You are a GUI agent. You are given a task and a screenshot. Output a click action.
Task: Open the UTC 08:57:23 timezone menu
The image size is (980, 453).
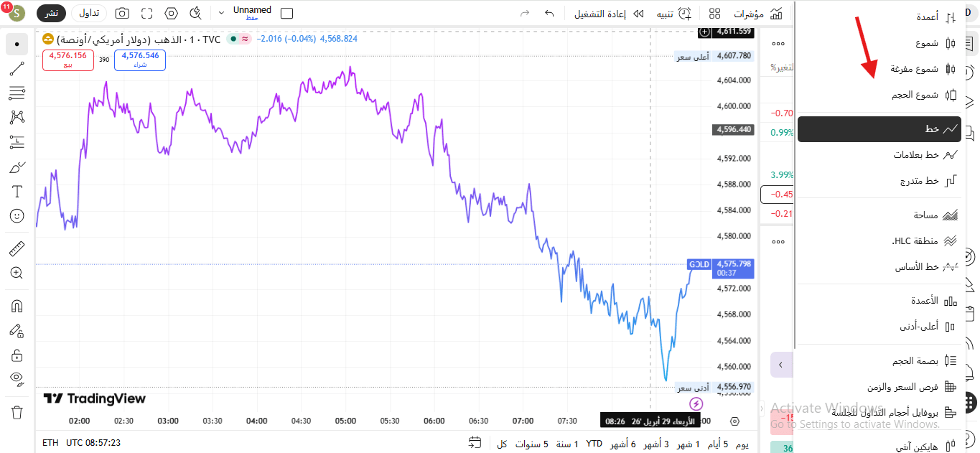coord(93,443)
